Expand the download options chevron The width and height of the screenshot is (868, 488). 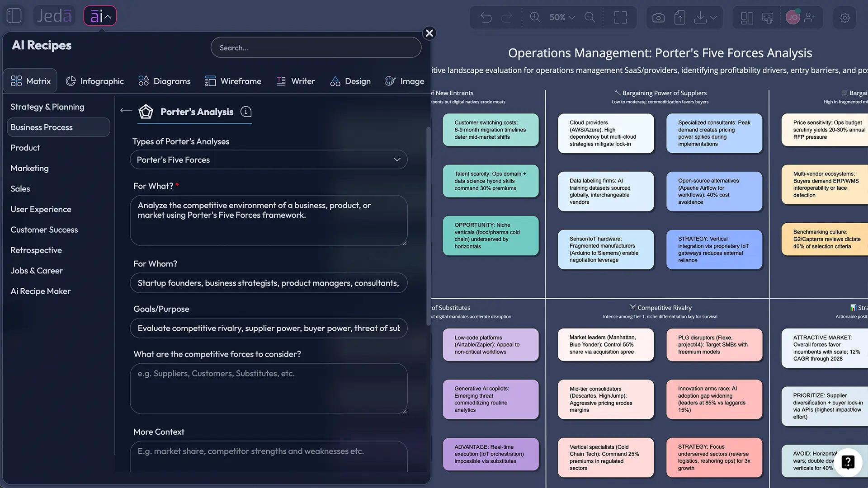(x=713, y=18)
